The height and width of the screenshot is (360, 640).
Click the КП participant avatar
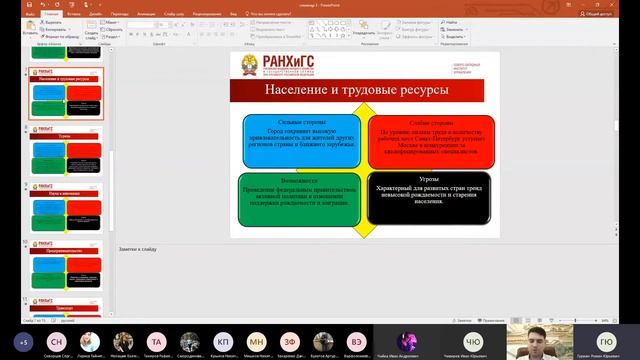pyautogui.click(x=223, y=342)
